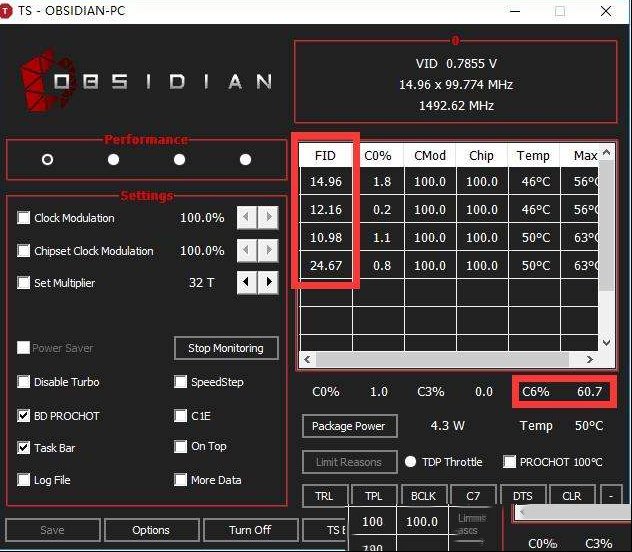The image size is (632, 552).
Task: Tick the Set Multiplier checkbox
Action: tap(23, 282)
